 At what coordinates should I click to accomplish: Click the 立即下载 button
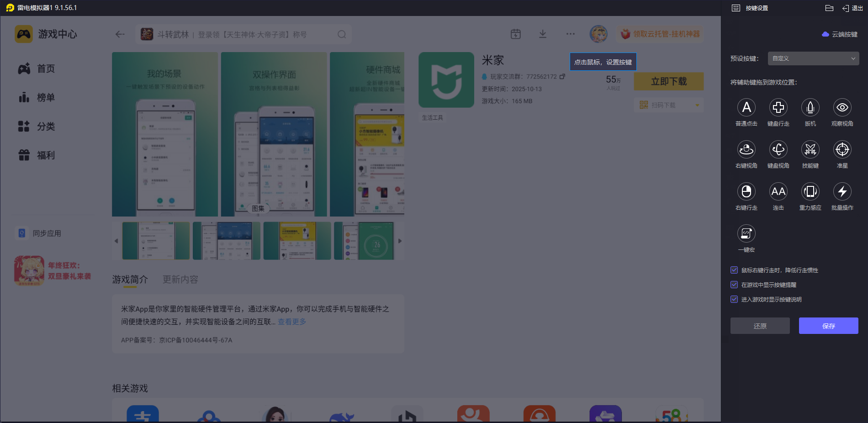click(669, 81)
